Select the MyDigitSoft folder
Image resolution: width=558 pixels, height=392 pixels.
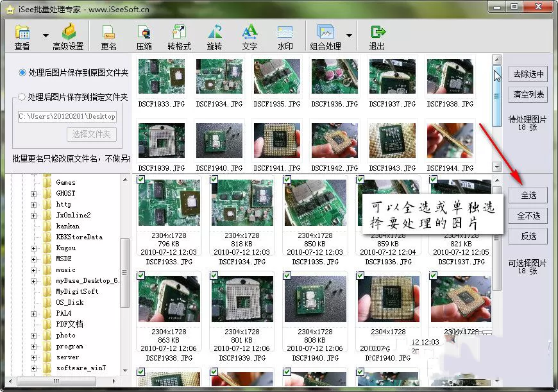[x=77, y=292]
